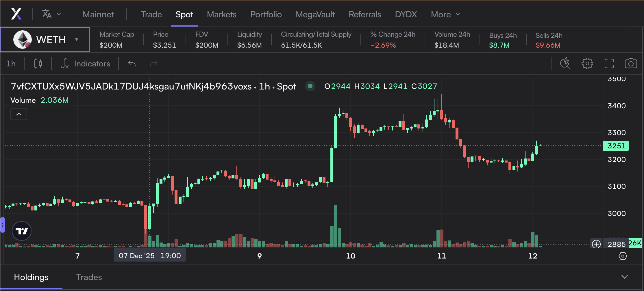Change the 1h chart interval
The height and width of the screenshot is (291, 644).
(x=11, y=64)
